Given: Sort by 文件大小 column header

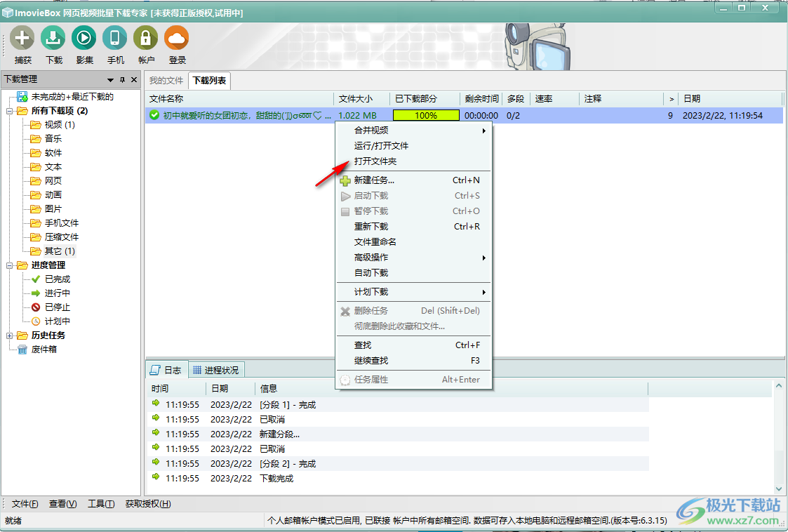Looking at the screenshot, I should point(362,98).
